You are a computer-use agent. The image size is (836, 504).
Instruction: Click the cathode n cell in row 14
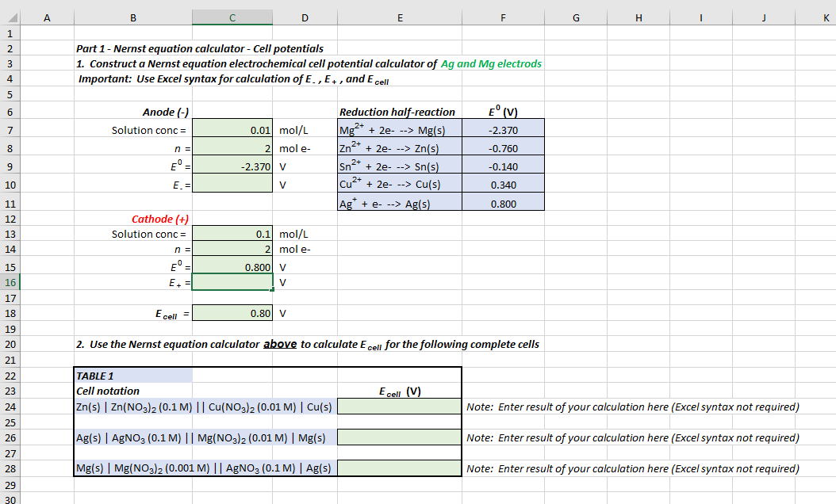[x=232, y=249]
